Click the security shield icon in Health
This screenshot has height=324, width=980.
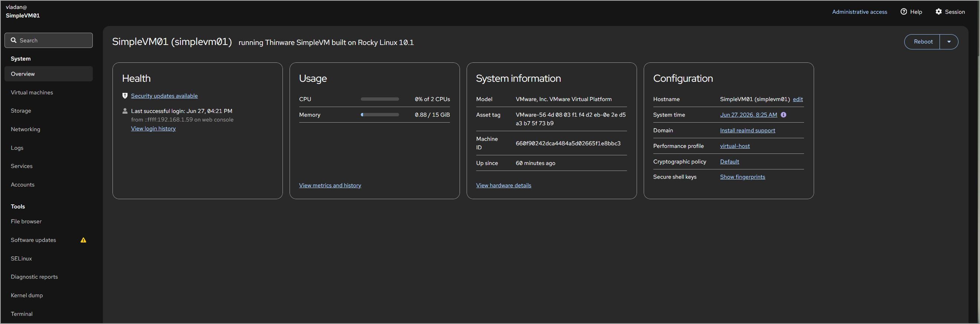(125, 96)
